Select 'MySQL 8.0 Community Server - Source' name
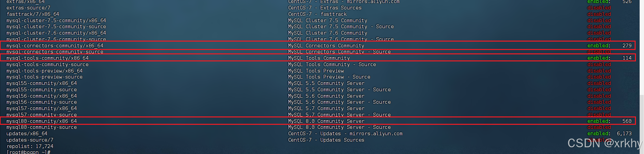This screenshot has height=154, width=644. click(339, 127)
